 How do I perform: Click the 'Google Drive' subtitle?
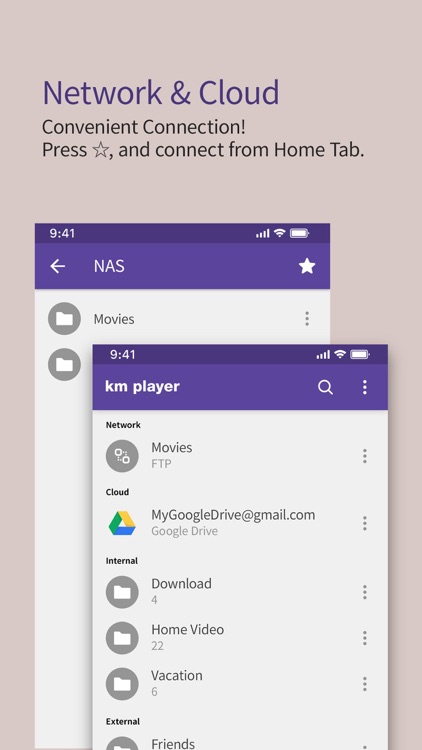pos(184,531)
